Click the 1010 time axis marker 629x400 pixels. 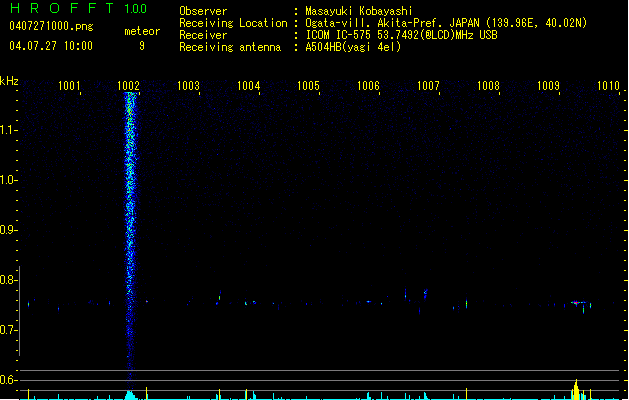click(608, 86)
